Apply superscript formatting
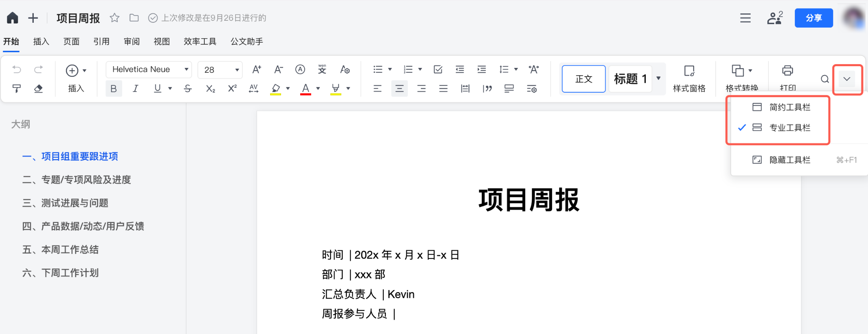 232,89
